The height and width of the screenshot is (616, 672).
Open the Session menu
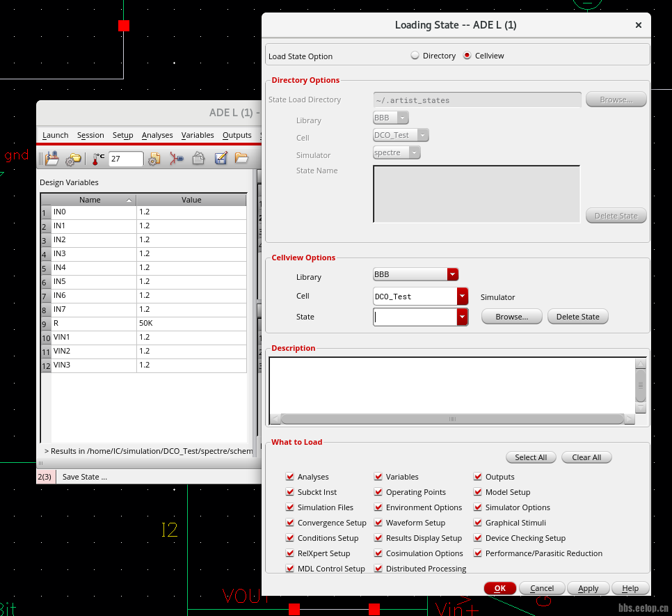[90, 135]
